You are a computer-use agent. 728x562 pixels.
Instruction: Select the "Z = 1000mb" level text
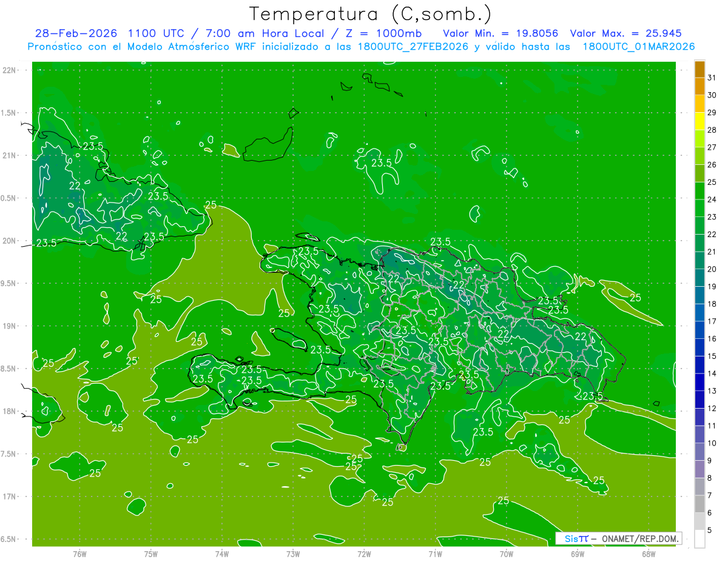(383, 33)
